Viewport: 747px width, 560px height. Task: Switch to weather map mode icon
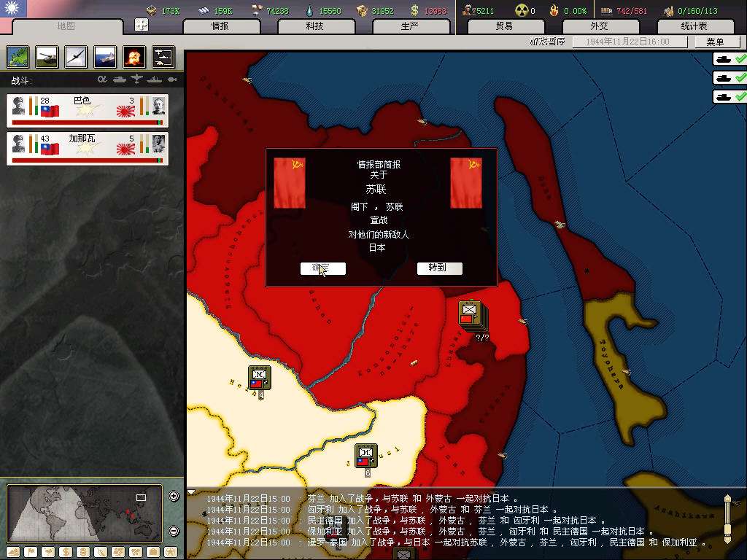point(48,553)
